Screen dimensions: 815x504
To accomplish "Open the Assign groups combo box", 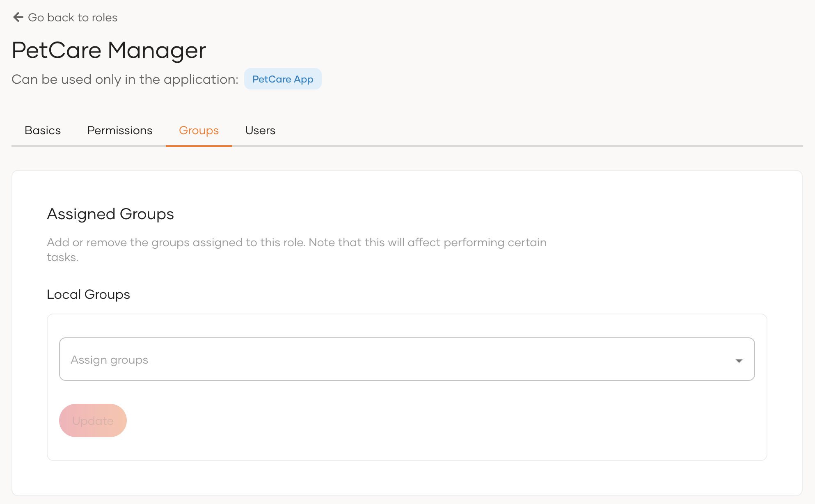I will (406, 359).
